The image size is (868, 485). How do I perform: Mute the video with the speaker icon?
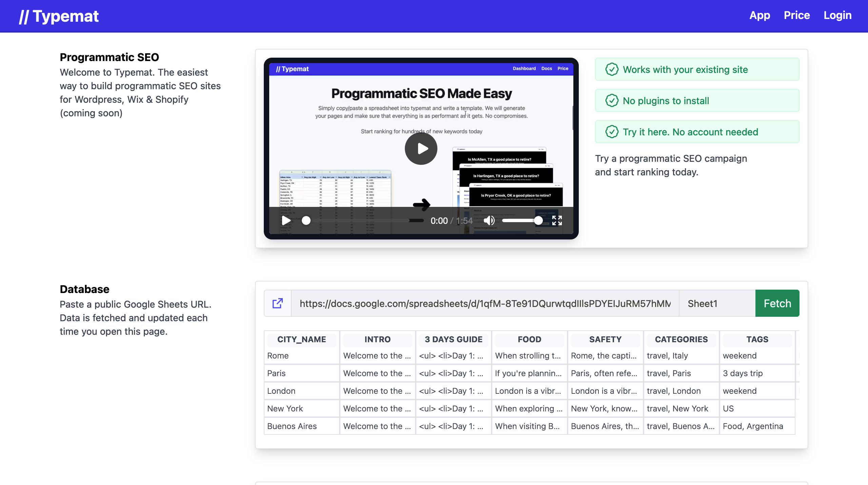click(x=489, y=220)
